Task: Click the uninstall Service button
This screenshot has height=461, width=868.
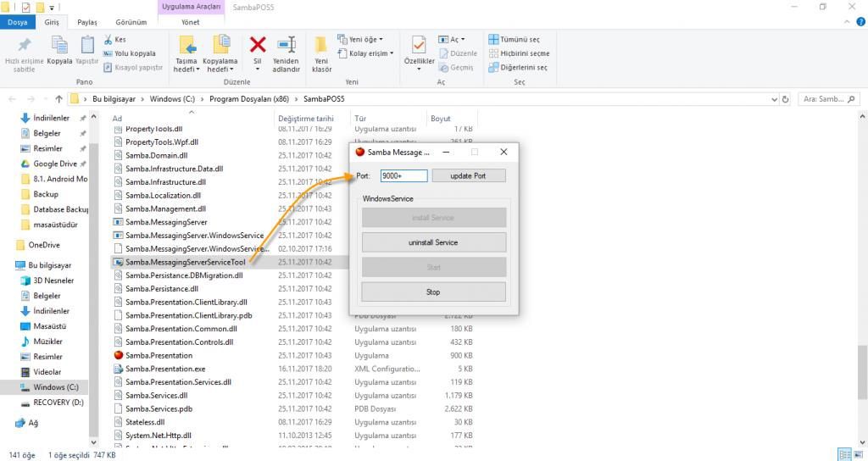Action: (433, 242)
